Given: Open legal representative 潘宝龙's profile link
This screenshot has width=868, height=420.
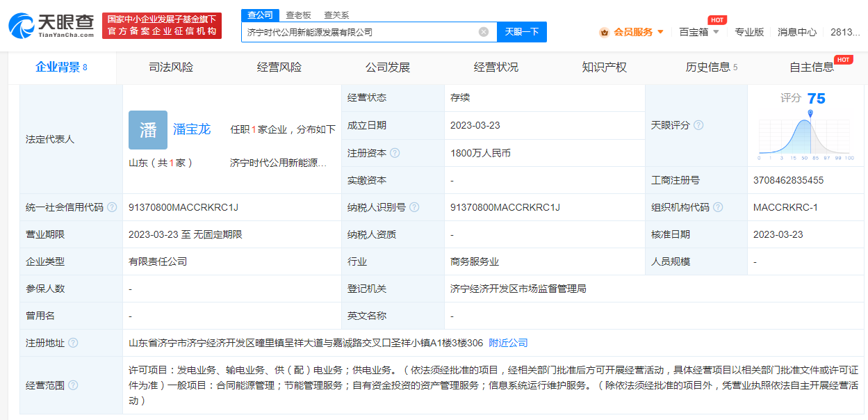Looking at the screenshot, I should pos(192,129).
